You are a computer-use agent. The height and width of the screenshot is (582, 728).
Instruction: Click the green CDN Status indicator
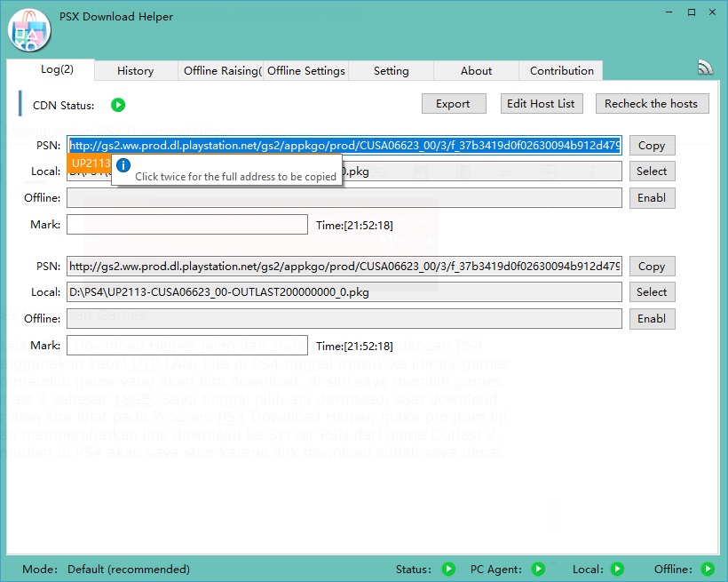point(118,105)
